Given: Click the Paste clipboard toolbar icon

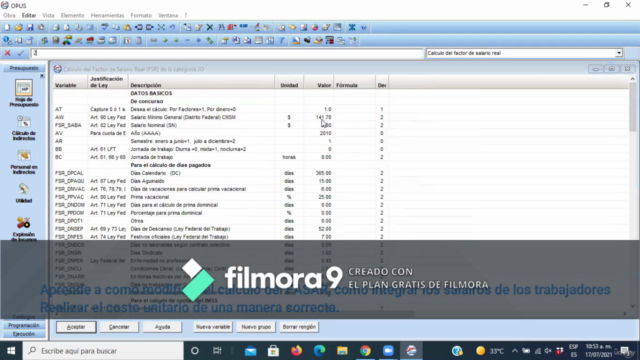Looking at the screenshot, I should tap(127, 27).
